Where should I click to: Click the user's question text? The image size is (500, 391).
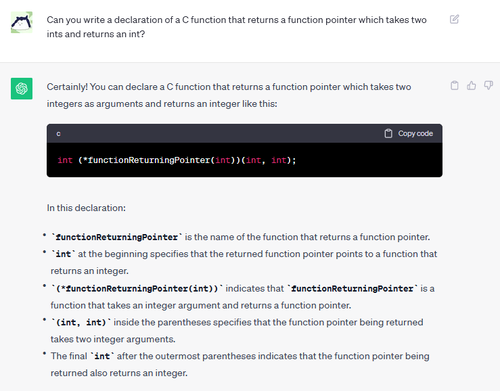(x=236, y=27)
